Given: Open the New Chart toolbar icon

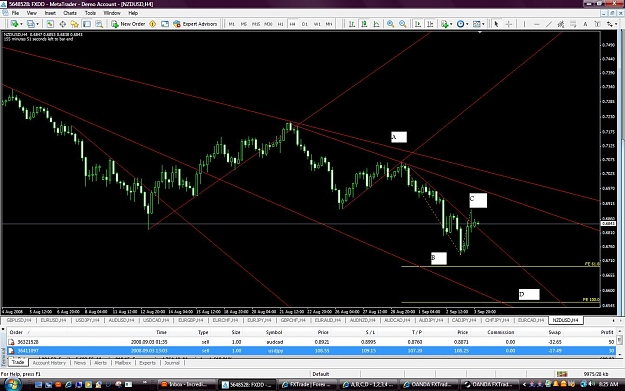Looking at the screenshot, I should coord(14,24).
